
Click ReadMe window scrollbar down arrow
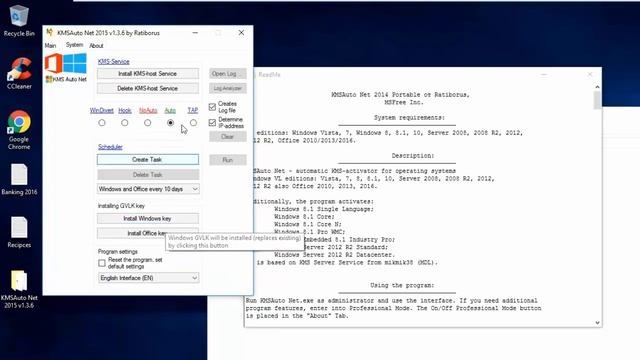click(597, 322)
